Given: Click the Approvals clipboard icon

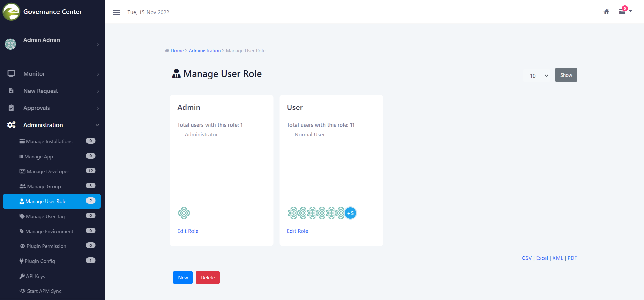Looking at the screenshot, I should click(11, 108).
